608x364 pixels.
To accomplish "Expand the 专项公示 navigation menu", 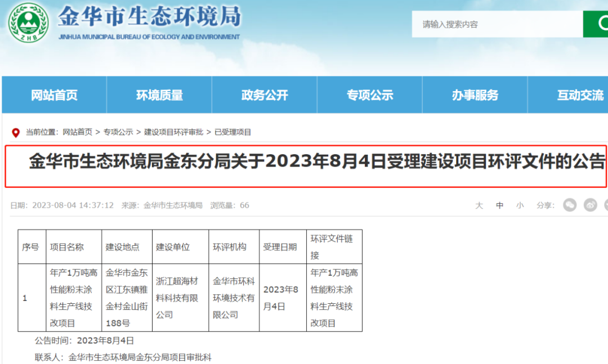I will tap(370, 96).
